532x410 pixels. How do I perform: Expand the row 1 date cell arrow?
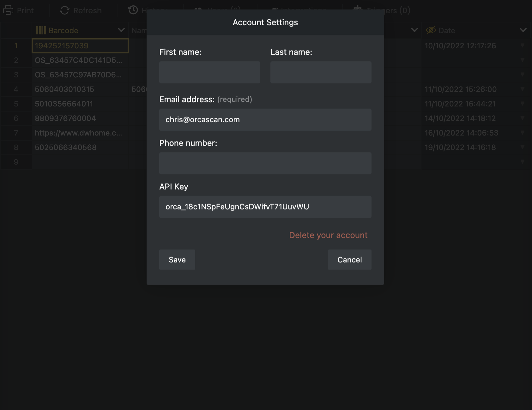pyautogui.click(x=523, y=45)
